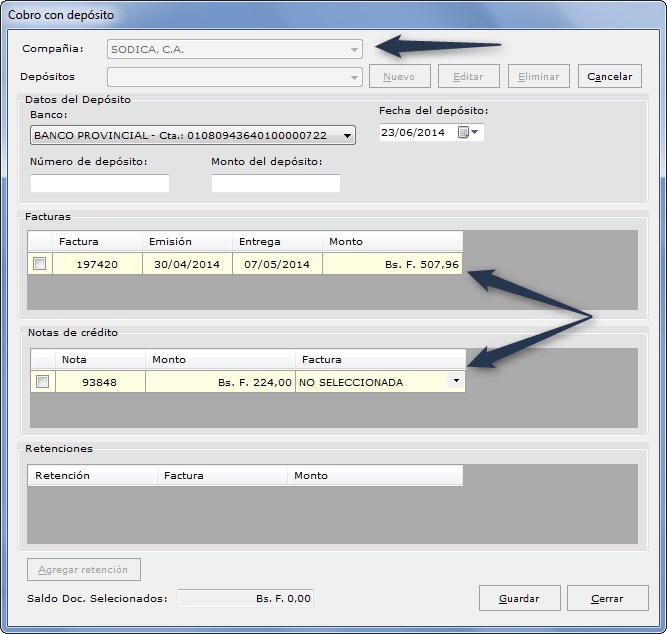The width and height of the screenshot is (667, 634).
Task: Click the Nuevo deposit button
Action: [399, 77]
